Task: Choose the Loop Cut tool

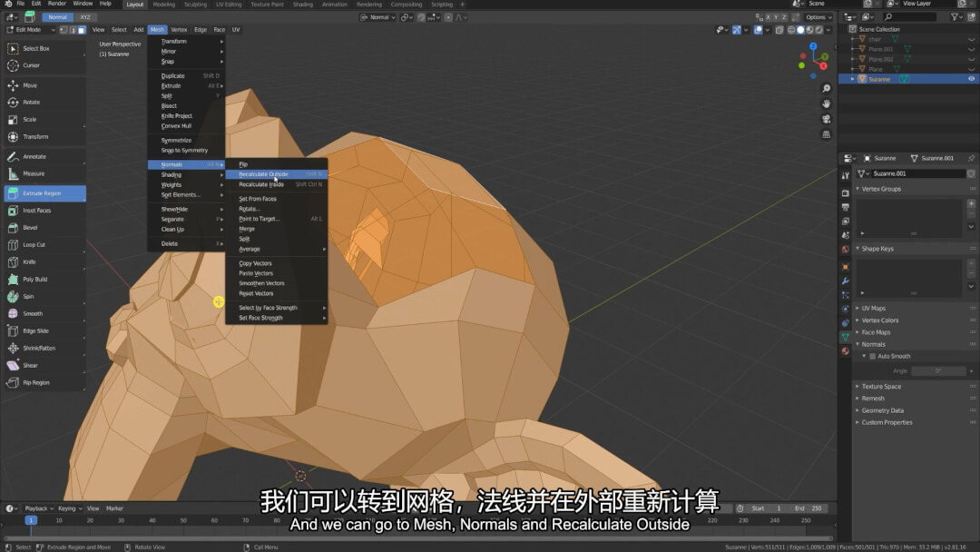Action: 44,245
